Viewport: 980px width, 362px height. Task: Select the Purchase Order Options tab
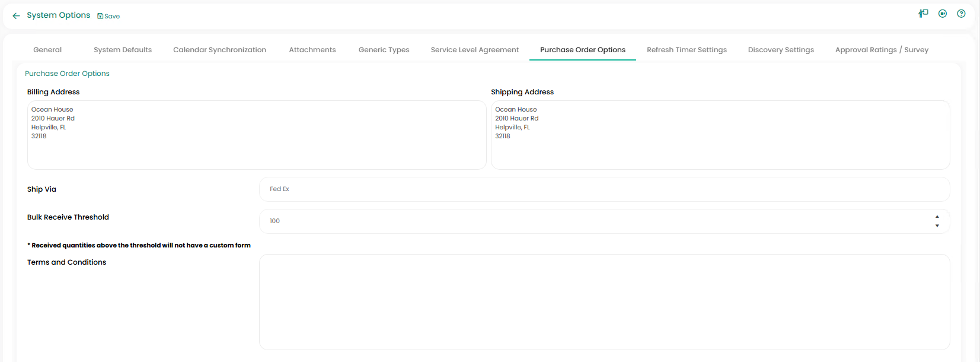pos(582,50)
